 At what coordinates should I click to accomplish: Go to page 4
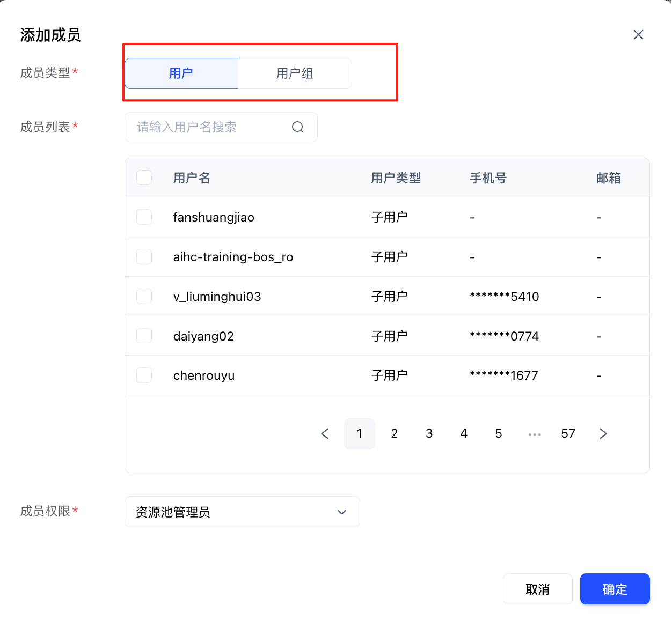pyautogui.click(x=464, y=434)
